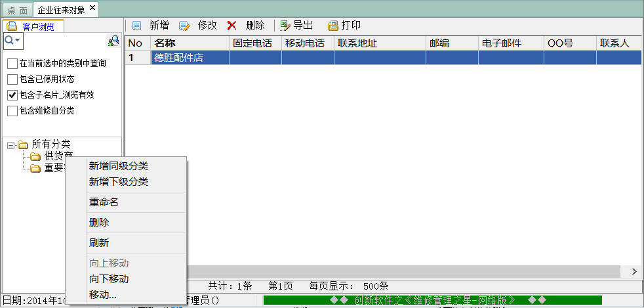This screenshot has height=308, width=644.
Task: Click the green 维修管理之星 banner
Action: (432, 300)
